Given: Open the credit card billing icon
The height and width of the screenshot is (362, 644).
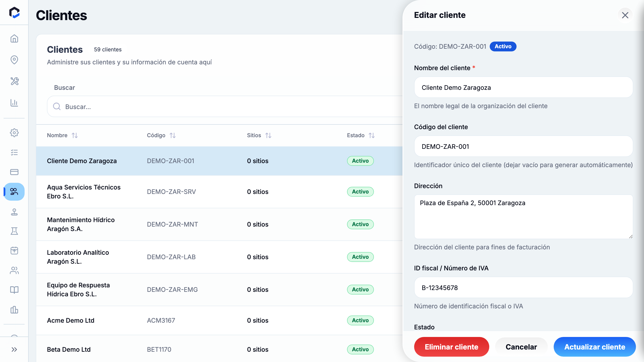Looking at the screenshot, I should pos(14,172).
